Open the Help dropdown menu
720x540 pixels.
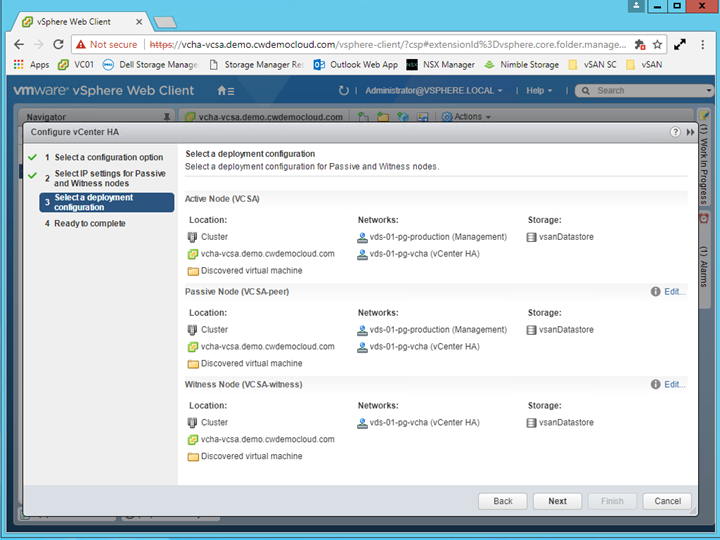point(539,90)
